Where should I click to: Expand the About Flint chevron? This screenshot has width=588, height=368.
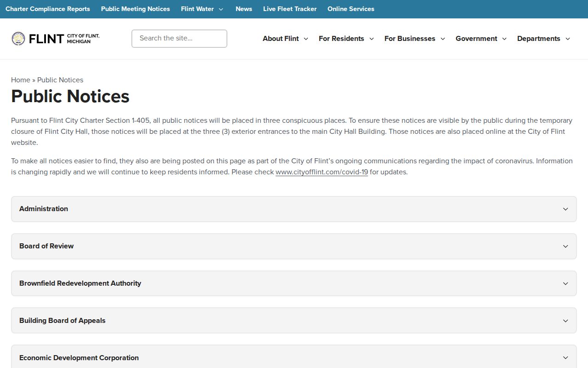[x=306, y=39]
